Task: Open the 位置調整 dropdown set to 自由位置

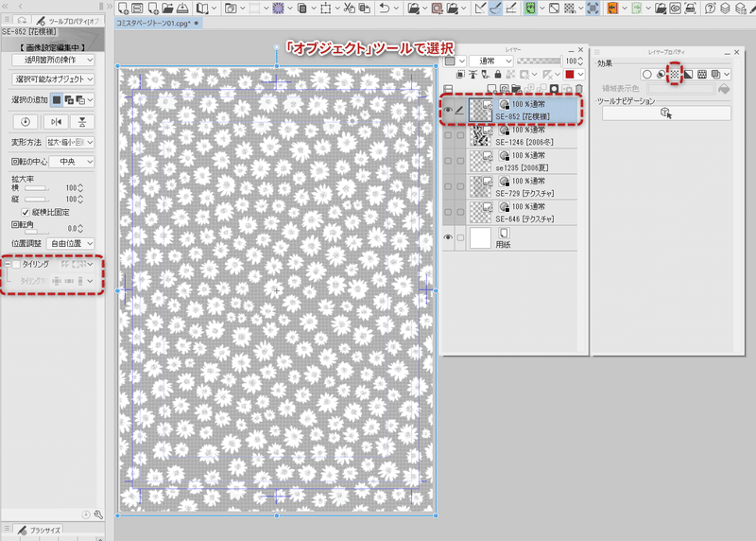Action: [x=72, y=244]
